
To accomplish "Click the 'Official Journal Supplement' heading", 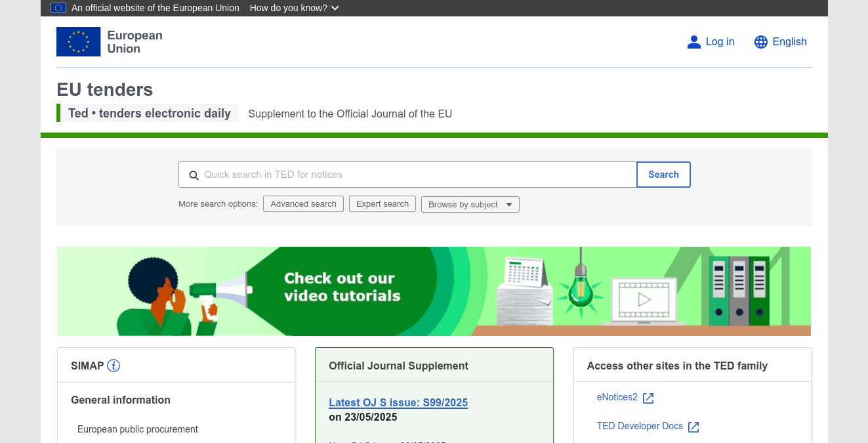I will tap(398, 366).
